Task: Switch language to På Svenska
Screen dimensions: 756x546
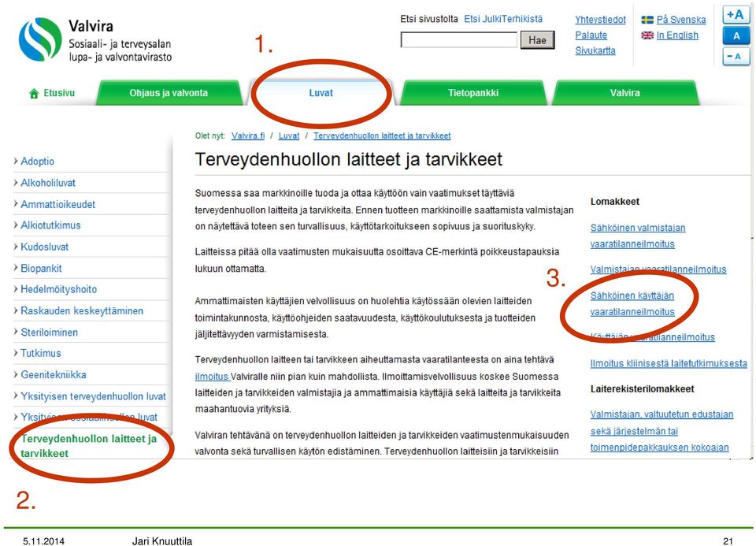Action: click(x=680, y=20)
